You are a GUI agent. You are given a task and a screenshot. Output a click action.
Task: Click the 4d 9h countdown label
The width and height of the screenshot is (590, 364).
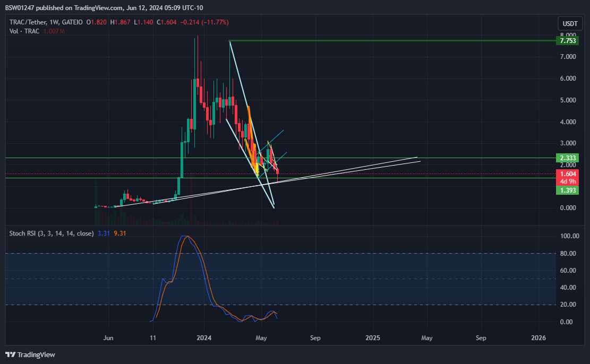click(x=567, y=181)
